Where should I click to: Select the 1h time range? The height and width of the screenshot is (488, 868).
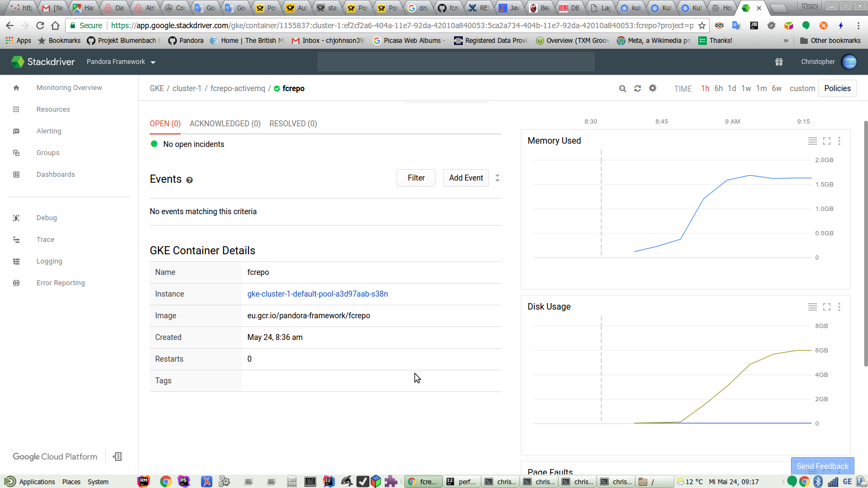point(705,88)
